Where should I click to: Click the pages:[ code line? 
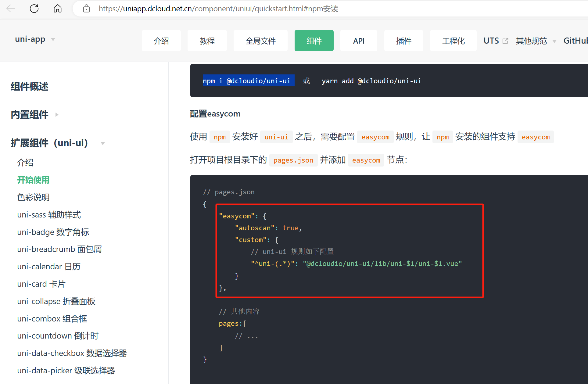tap(232, 323)
